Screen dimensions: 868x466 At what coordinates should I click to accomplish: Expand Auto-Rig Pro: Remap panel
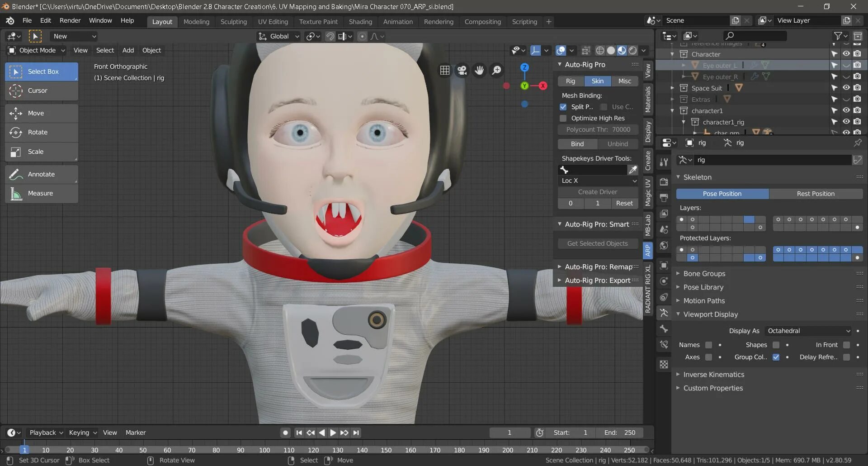point(598,267)
